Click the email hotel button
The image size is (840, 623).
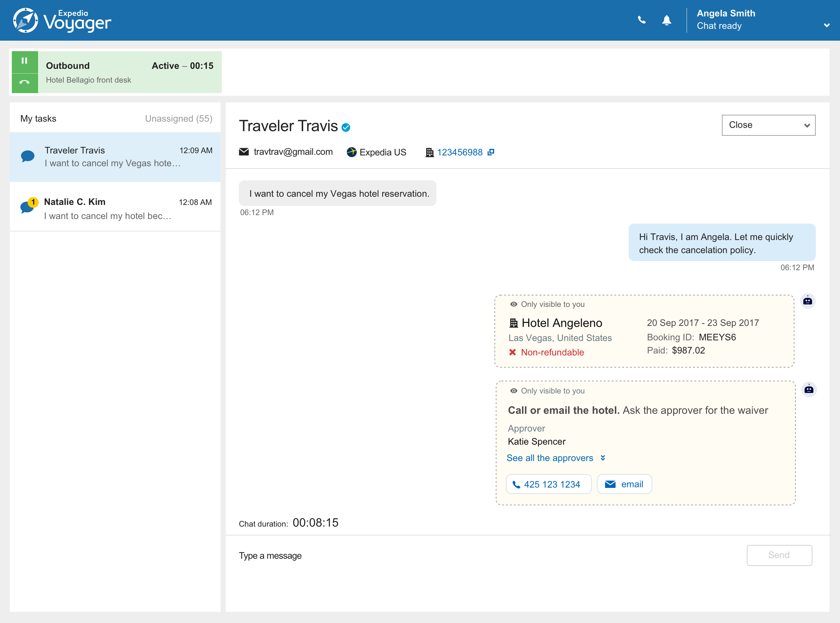(624, 484)
